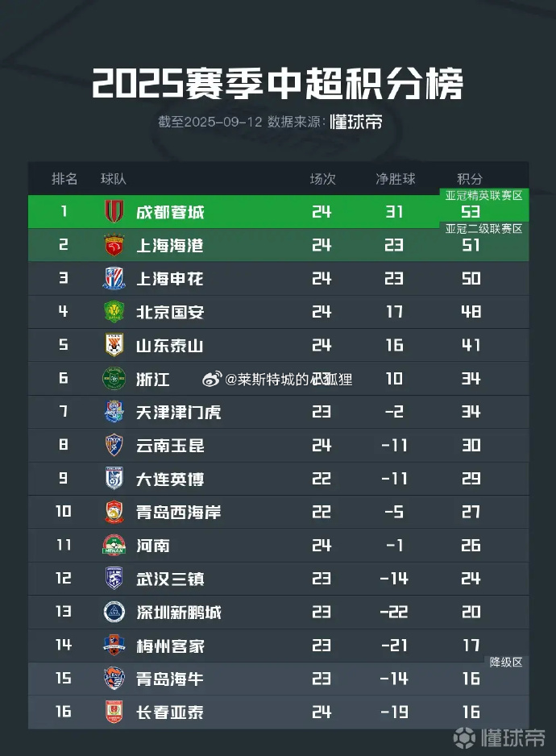Click the Shanghai Port (上海海港) team logo
The width and height of the screenshot is (556, 756).
click(x=114, y=245)
